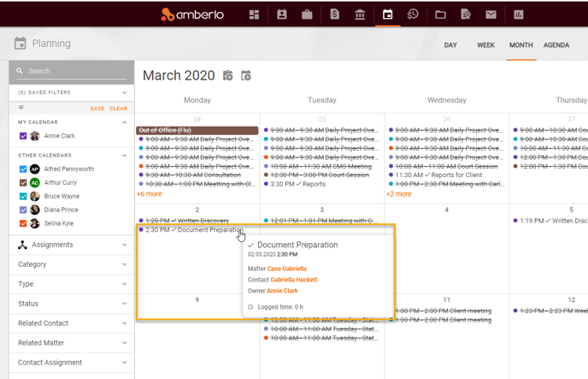Open the documents folder icon

[440, 15]
